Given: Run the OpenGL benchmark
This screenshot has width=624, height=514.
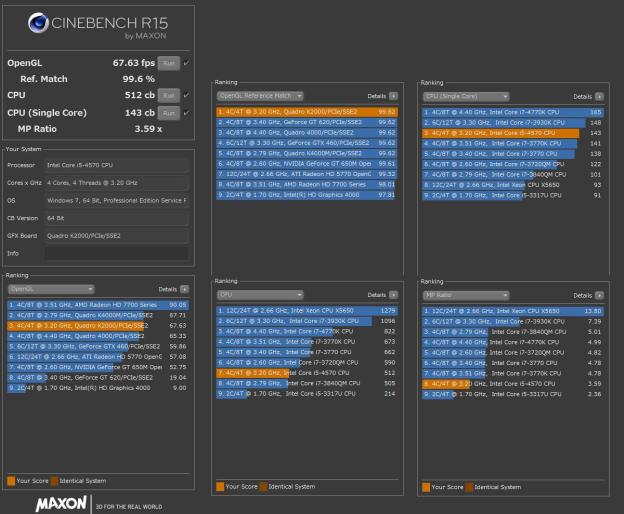Looking at the screenshot, I should [x=169, y=63].
